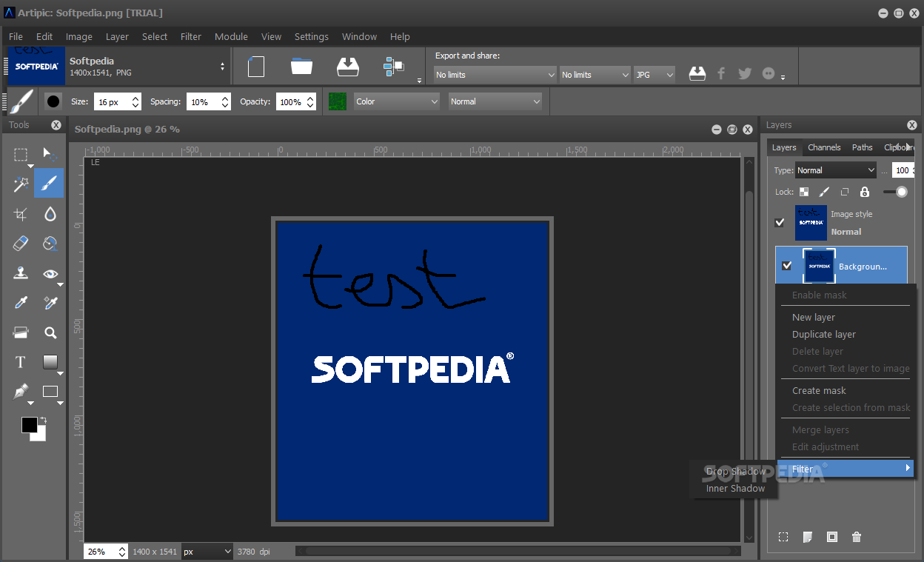Click the brush Size input field
The height and width of the screenshot is (562, 924).
click(x=111, y=101)
